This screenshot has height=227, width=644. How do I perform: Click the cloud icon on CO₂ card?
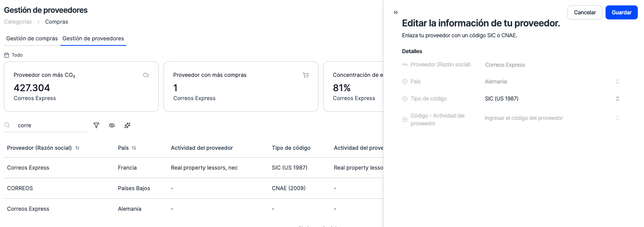click(x=146, y=75)
